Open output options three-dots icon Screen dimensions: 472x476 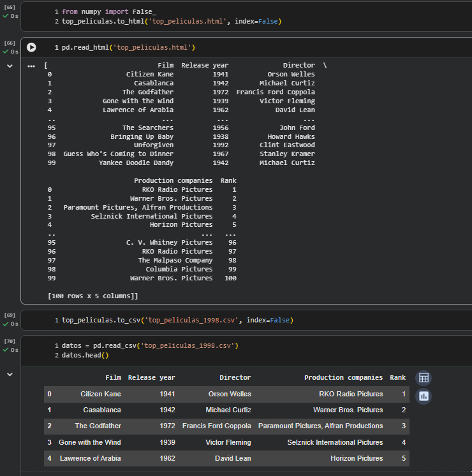pyautogui.click(x=31, y=66)
